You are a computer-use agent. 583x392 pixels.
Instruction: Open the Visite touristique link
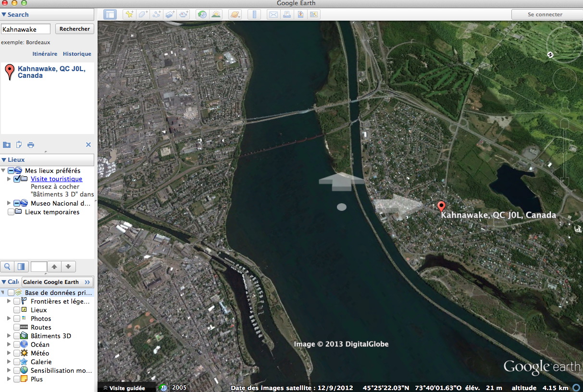point(56,179)
